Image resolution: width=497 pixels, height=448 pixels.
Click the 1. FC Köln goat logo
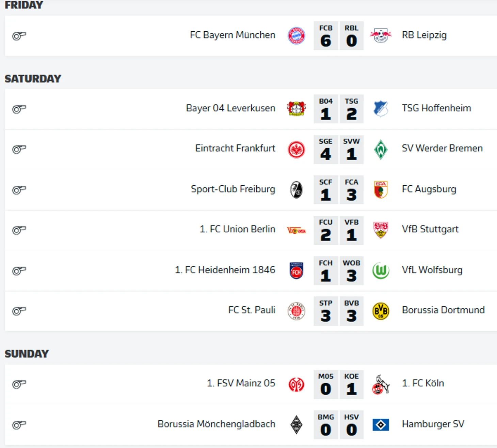pyautogui.click(x=381, y=385)
